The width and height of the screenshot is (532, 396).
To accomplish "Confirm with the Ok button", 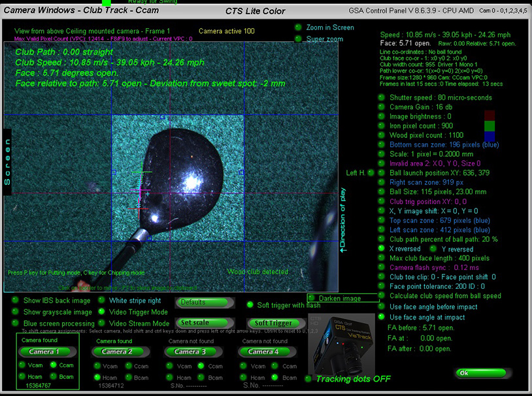I will (x=483, y=373).
